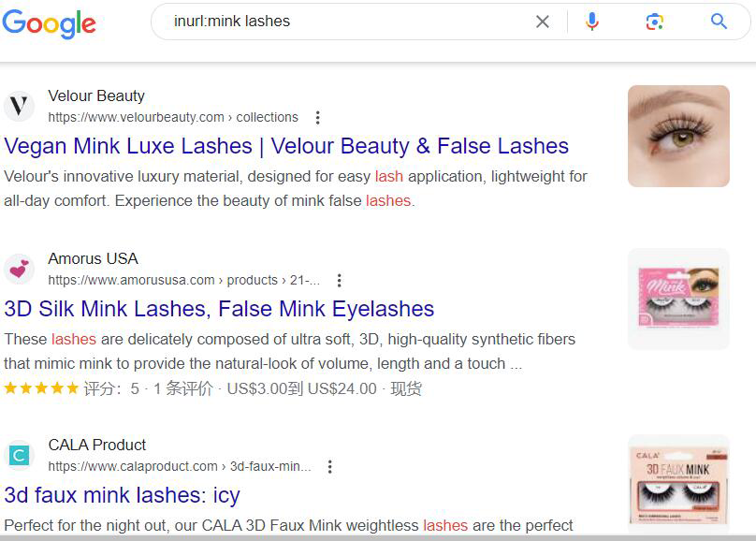This screenshot has width=756, height=541.
Task: Open the more options menu for Velour Beauty result
Action: (317, 118)
